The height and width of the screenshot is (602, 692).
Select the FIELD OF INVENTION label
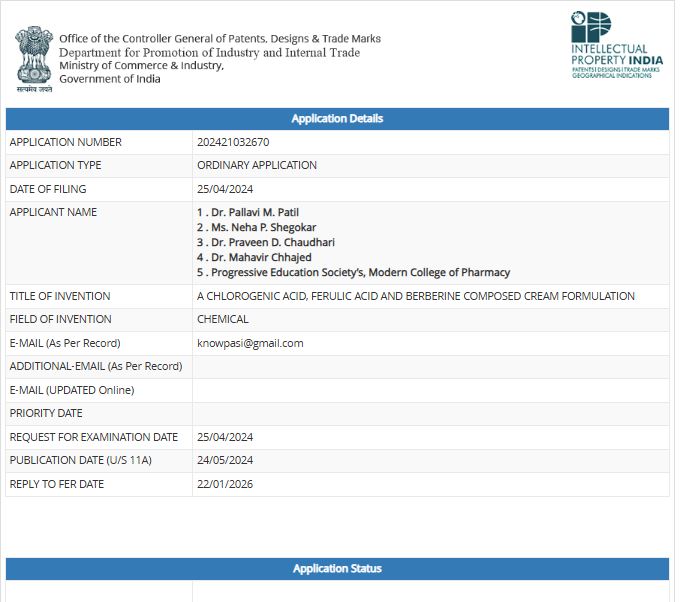(60, 319)
